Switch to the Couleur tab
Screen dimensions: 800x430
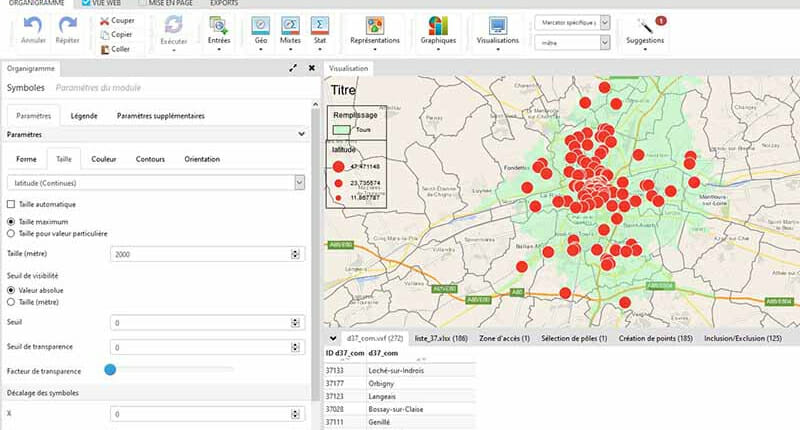click(103, 159)
